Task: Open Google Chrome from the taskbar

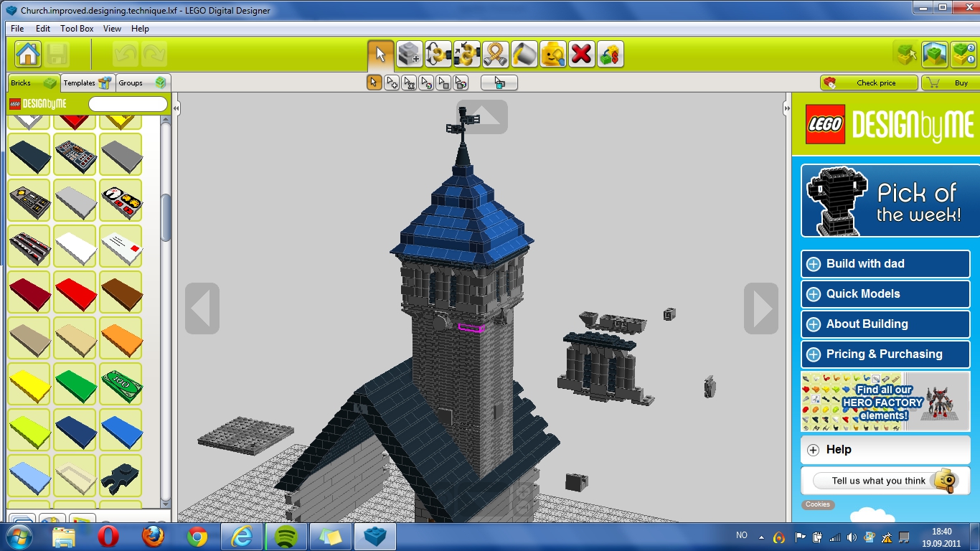Action: click(x=197, y=537)
